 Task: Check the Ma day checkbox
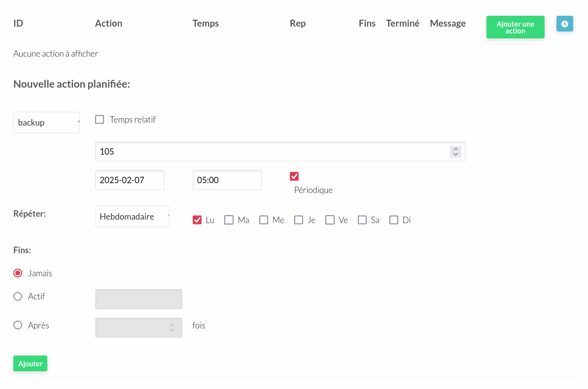click(x=229, y=220)
